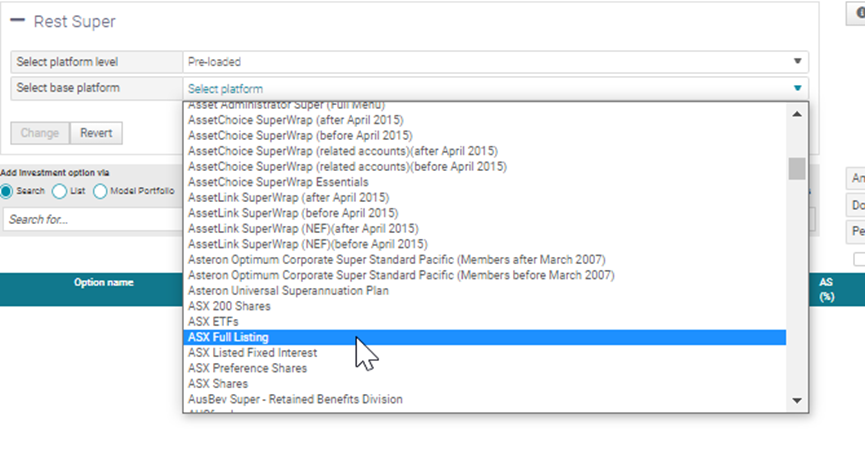Select highlighted ASX Full Listing option
This screenshot has width=865, height=468.
484,337
